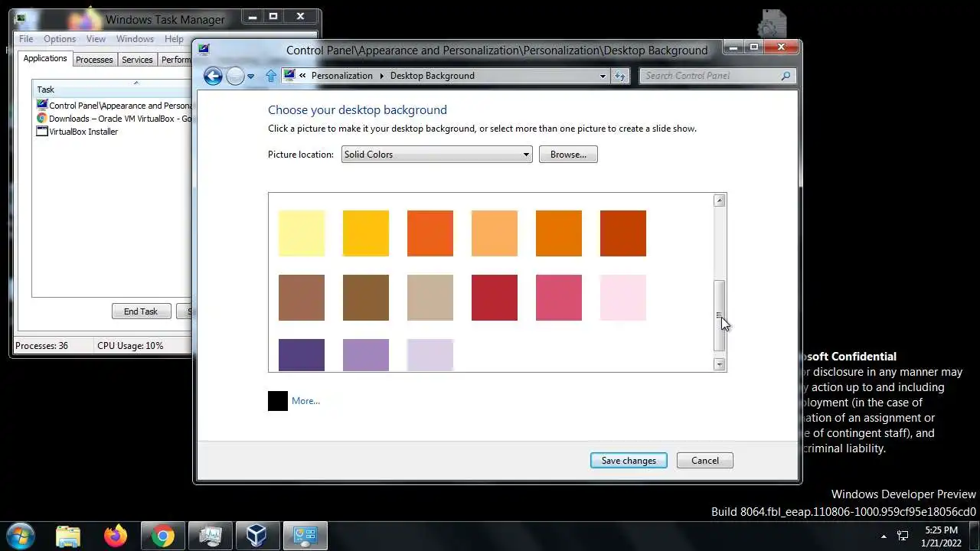Click the Forward arrow in Control Panel
The height and width of the screenshot is (551, 980).
pyautogui.click(x=235, y=76)
